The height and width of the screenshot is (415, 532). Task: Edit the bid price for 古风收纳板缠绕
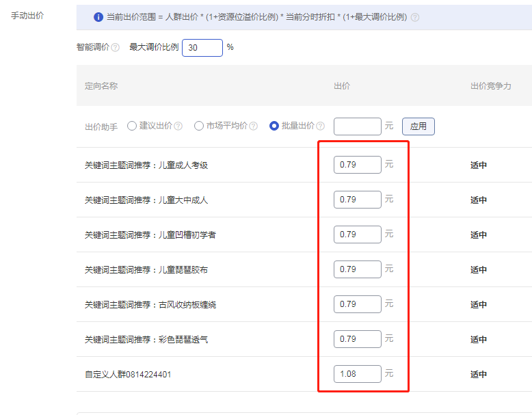click(357, 304)
